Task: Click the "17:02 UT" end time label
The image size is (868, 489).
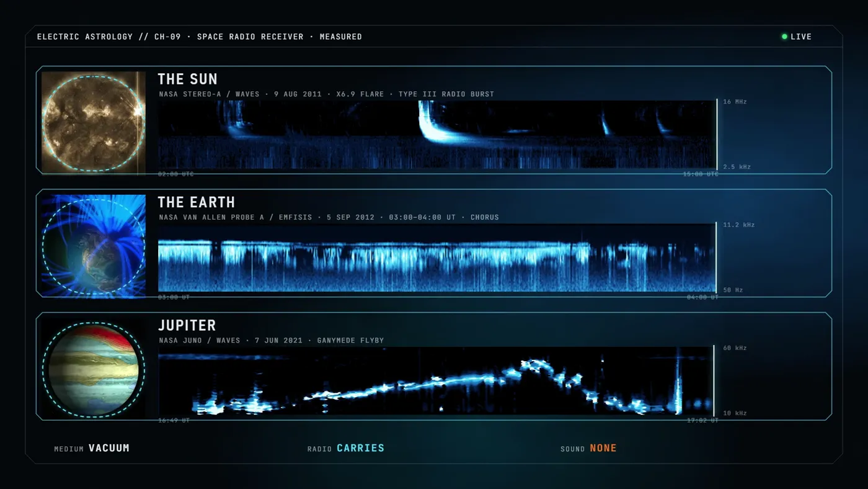Action: (702, 420)
